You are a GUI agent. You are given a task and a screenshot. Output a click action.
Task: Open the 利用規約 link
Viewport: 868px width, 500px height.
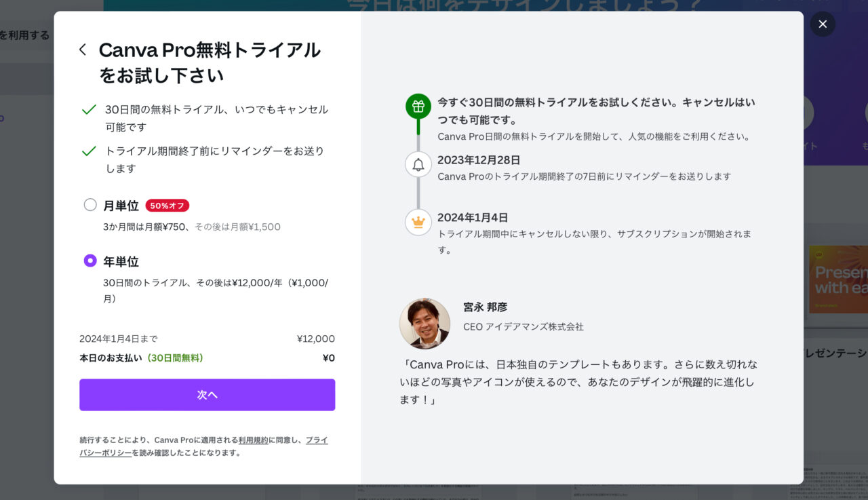pos(253,440)
